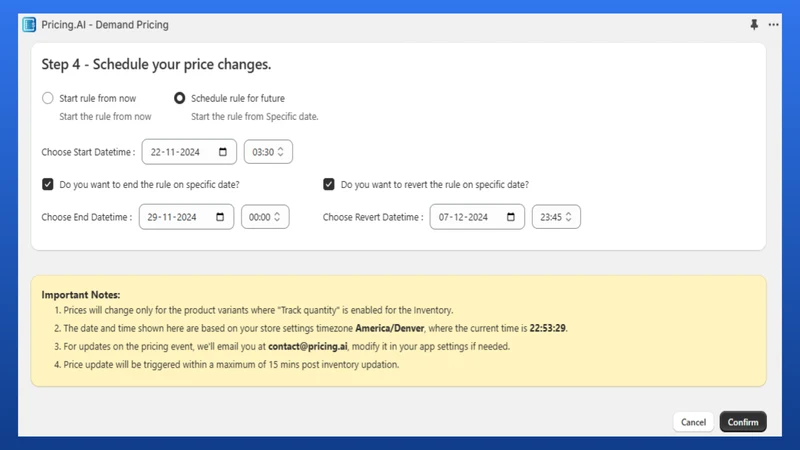
Task: Click the current time 22:53:29
Action: click(547, 328)
